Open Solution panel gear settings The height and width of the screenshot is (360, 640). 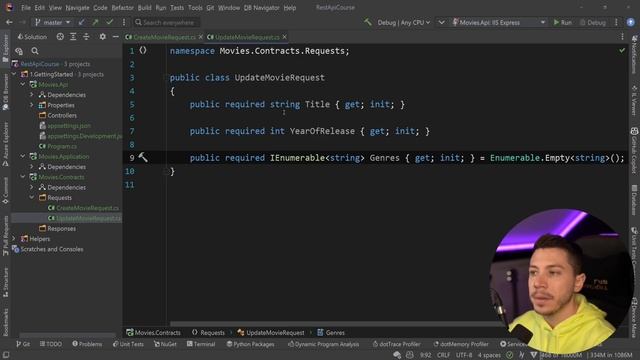pyautogui.click(x=102, y=37)
